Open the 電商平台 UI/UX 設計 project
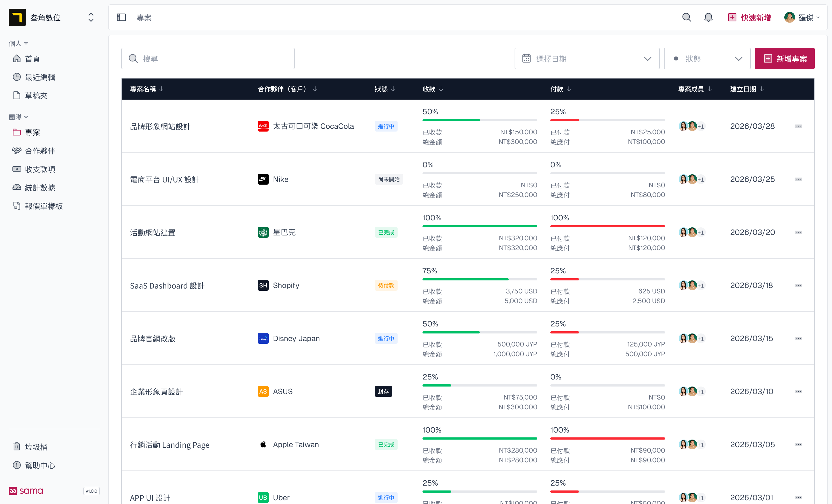 (x=164, y=179)
